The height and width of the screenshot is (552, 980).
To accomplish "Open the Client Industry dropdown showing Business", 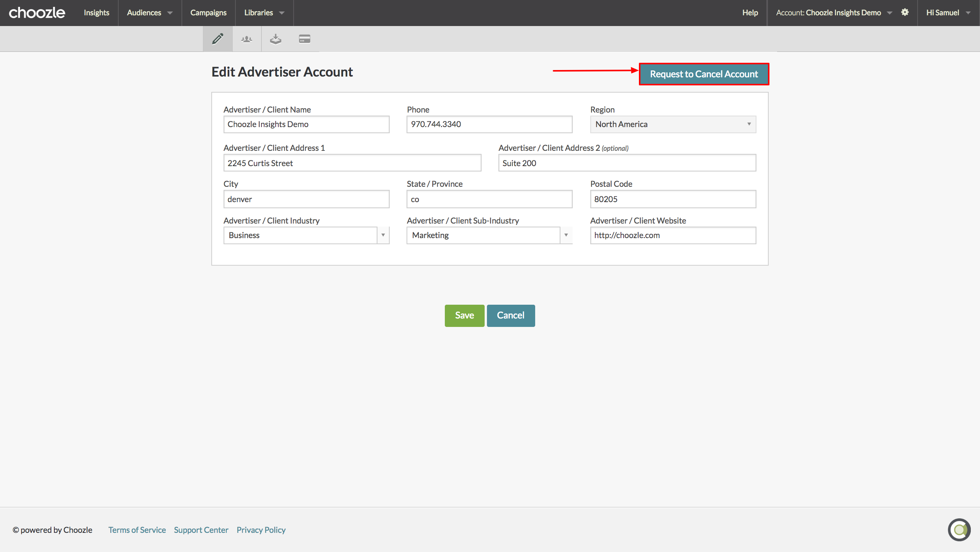I will (x=306, y=235).
